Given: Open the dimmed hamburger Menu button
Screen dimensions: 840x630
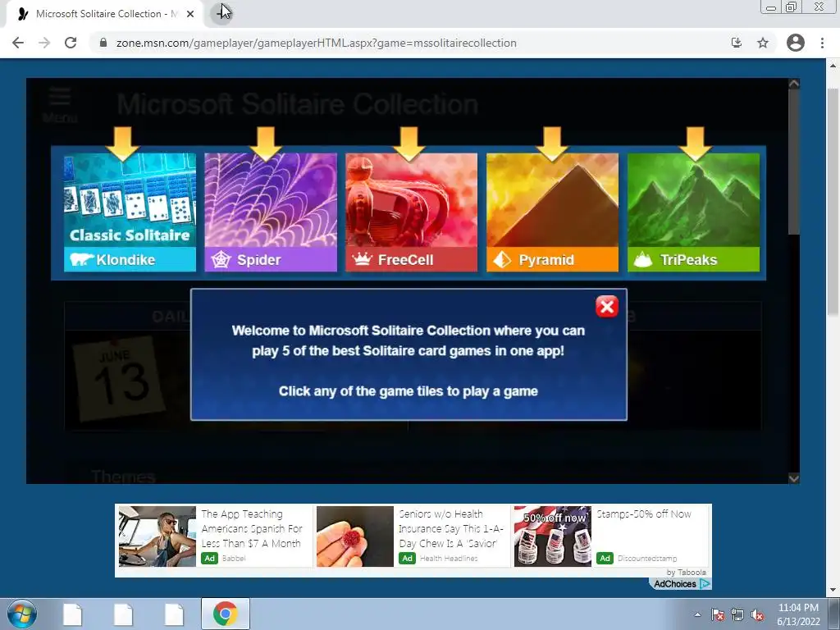Looking at the screenshot, I should 60,104.
